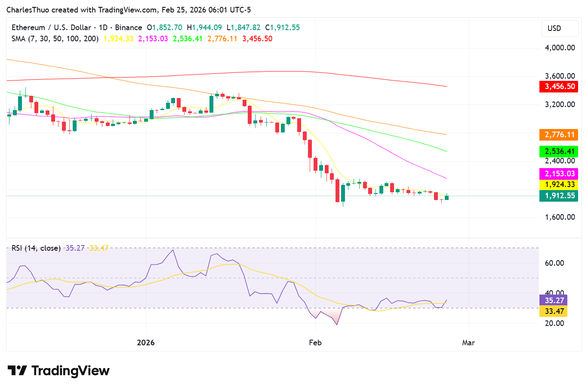Click the USD currency button

(x=560, y=28)
